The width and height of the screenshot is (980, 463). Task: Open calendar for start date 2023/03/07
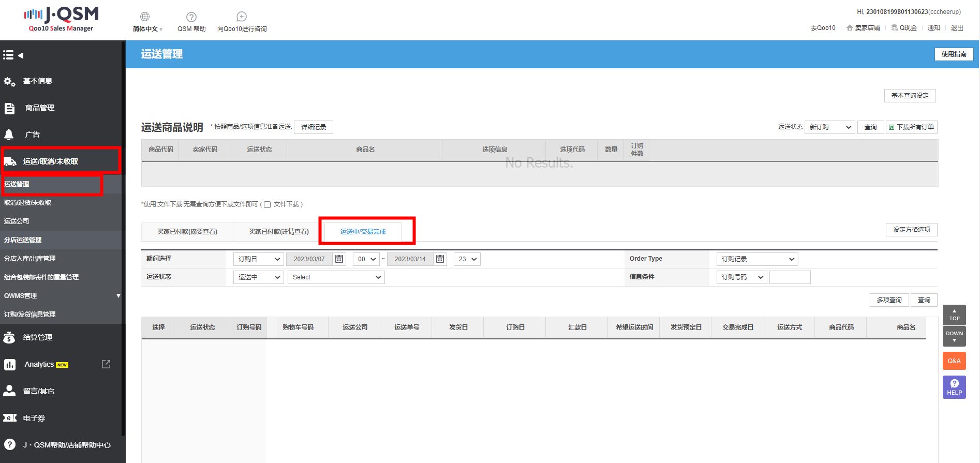pos(339,259)
